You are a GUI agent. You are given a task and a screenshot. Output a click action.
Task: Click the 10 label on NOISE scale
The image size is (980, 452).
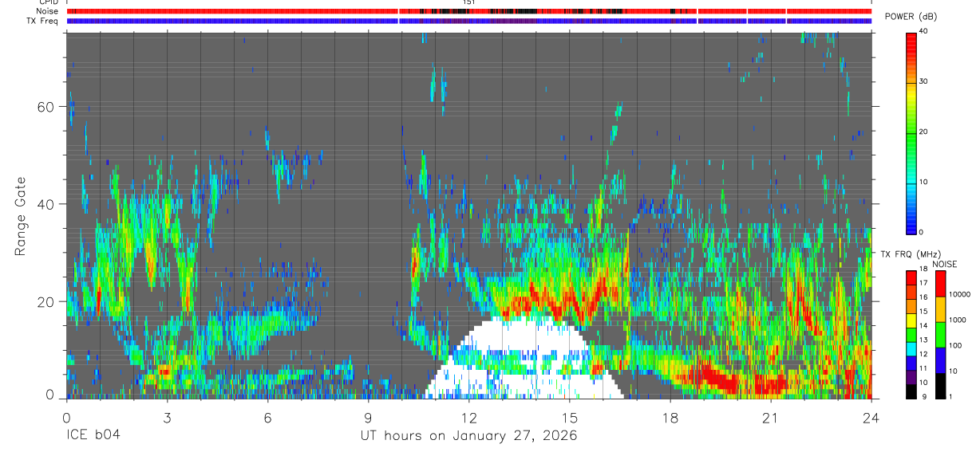point(954,371)
